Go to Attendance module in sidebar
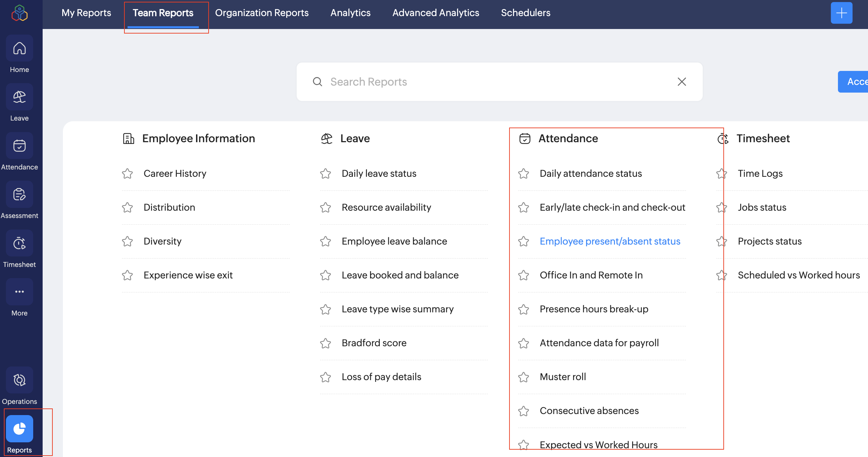Viewport: 868px width, 457px height. coord(19,146)
